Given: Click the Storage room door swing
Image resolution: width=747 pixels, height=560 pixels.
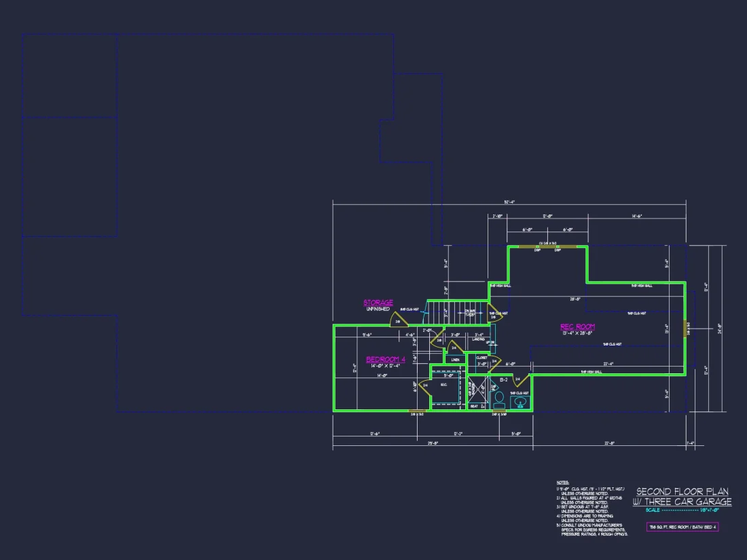Looking at the screenshot, I should point(397,320).
